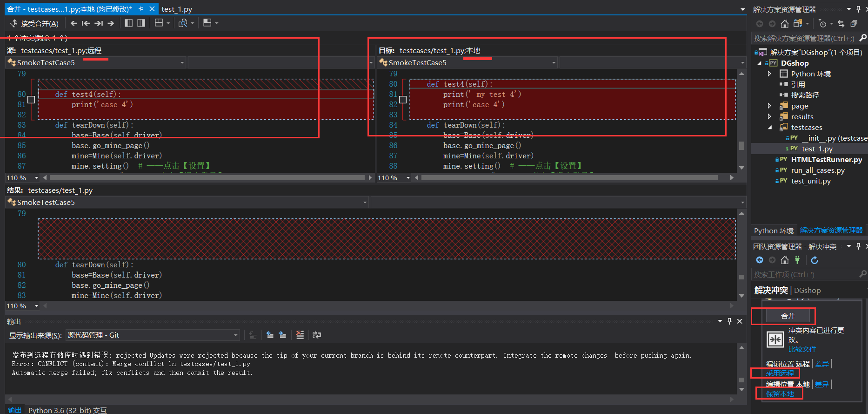Open the compare files magnifier dropdown

pos(187,23)
